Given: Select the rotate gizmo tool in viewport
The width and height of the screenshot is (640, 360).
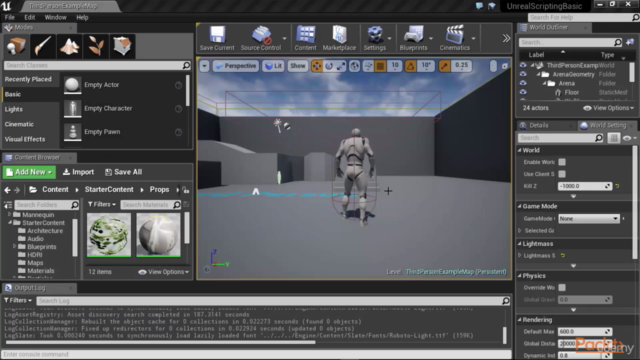Looking at the screenshot, I should point(329,66).
